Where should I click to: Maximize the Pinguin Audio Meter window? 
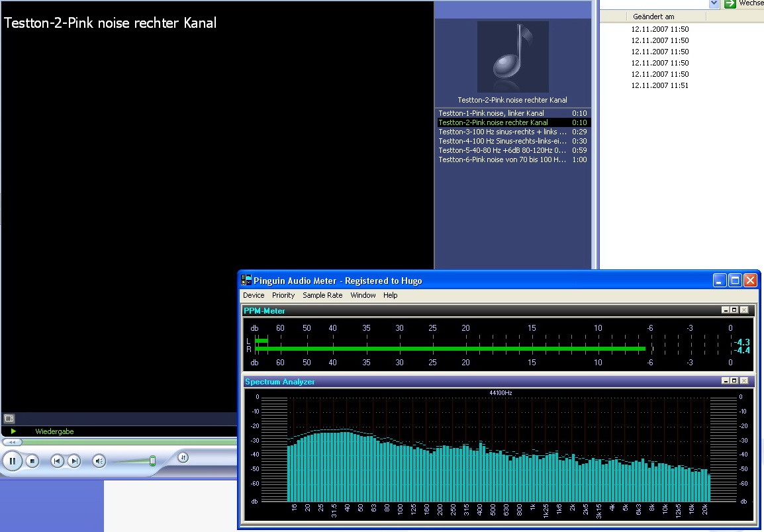(x=735, y=280)
